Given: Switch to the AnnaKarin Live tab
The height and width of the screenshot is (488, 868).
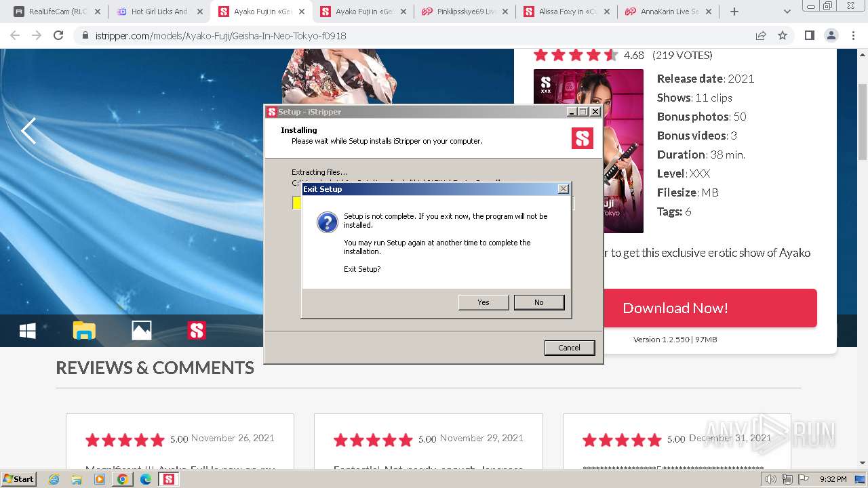Looking at the screenshot, I should [x=668, y=12].
